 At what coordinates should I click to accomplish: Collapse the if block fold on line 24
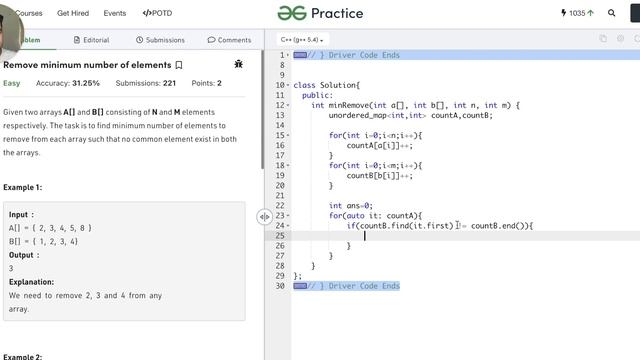tap(288, 226)
